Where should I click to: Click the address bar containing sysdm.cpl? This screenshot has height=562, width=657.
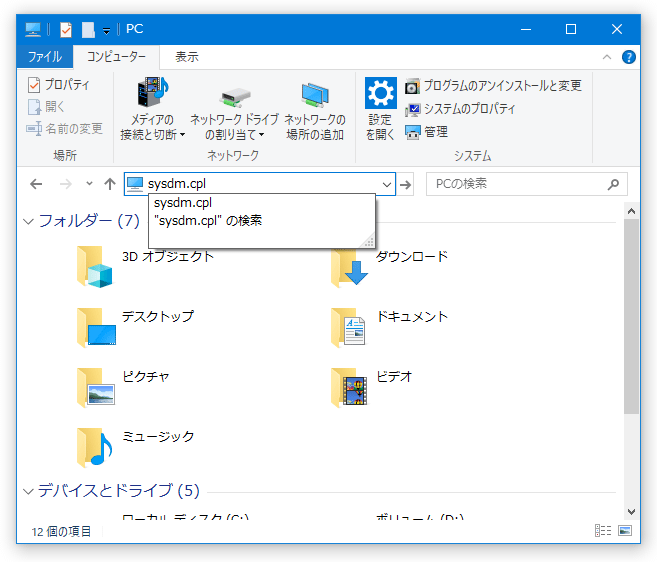point(260,184)
